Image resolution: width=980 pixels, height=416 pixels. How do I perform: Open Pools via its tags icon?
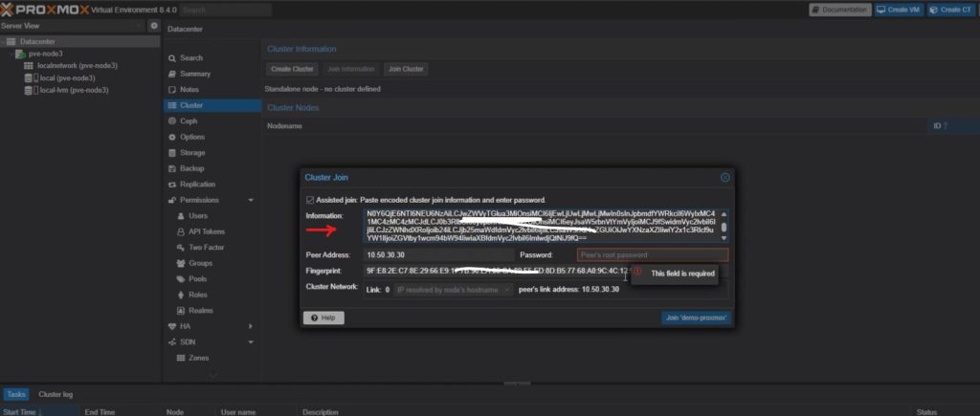pyautogui.click(x=181, y=279)
